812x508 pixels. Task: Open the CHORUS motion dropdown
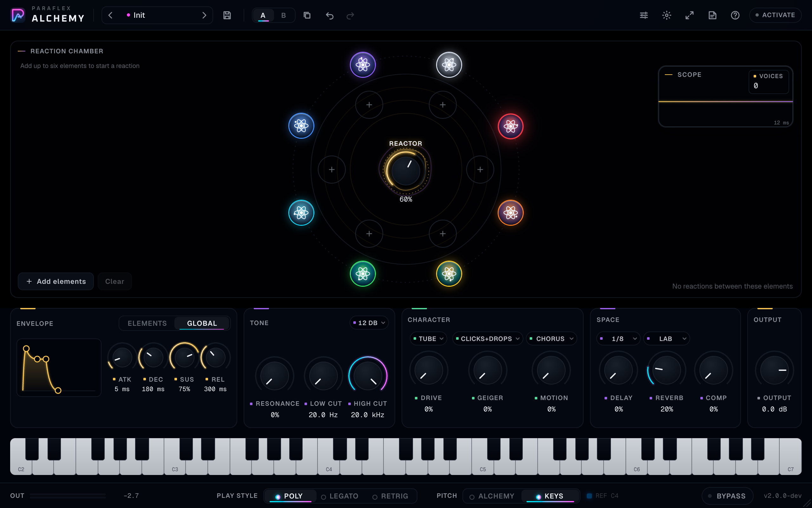pos(551,339)
